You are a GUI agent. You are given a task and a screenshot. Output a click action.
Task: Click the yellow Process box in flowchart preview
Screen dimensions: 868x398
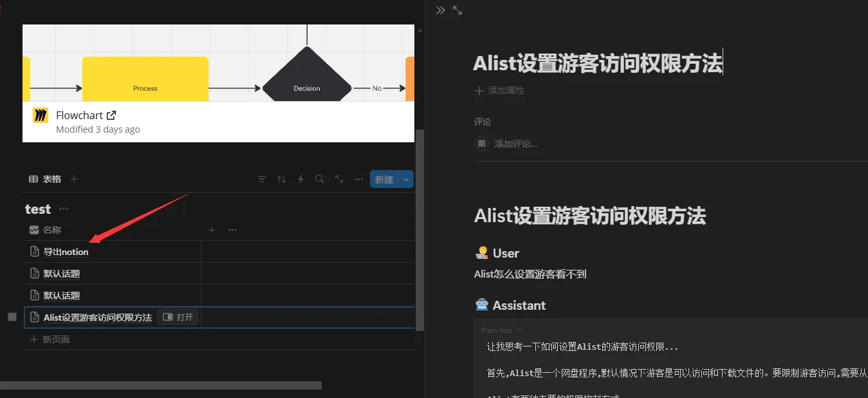pyautogui.click(x=145, y=79)
